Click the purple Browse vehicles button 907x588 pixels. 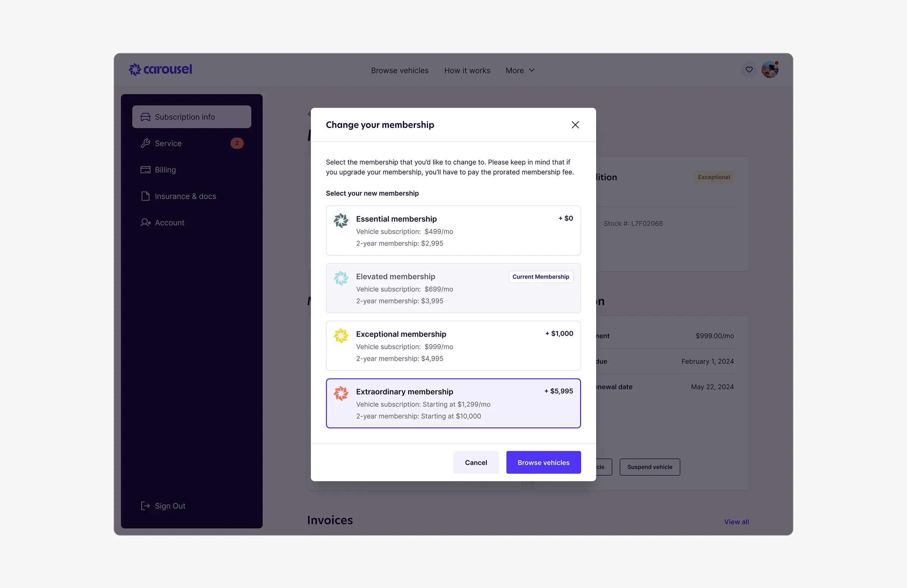(543, 462)
